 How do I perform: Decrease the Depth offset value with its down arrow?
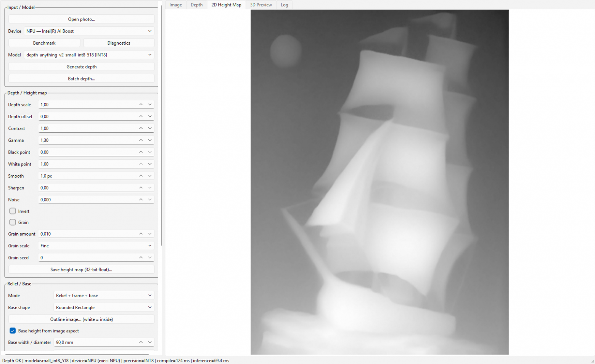pyautogui.click(x=150, y=116)
